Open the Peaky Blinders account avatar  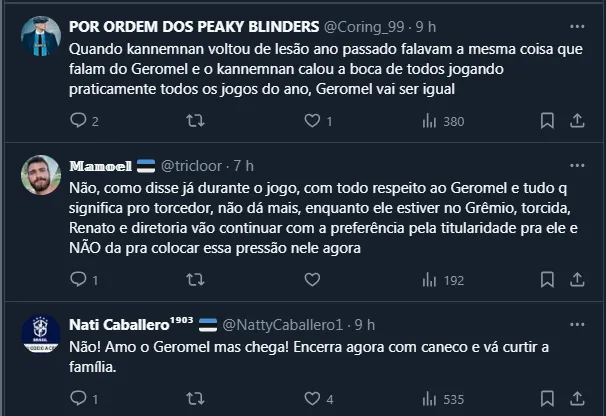click(x=41, y=34)
